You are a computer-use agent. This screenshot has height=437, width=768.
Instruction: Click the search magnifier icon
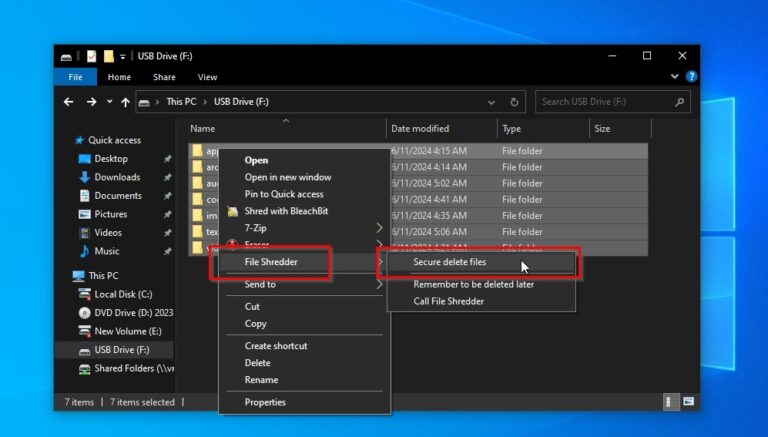680,102
